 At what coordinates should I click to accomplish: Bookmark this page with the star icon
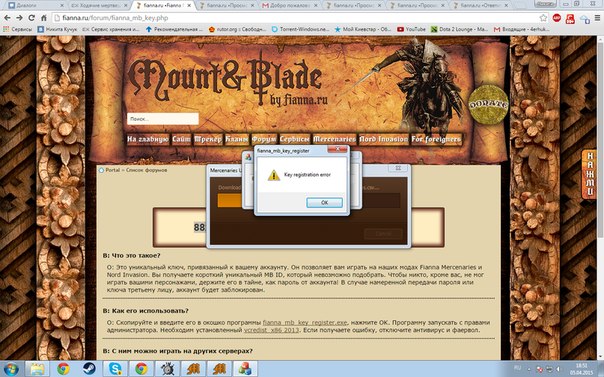click(x=543, y=18)
